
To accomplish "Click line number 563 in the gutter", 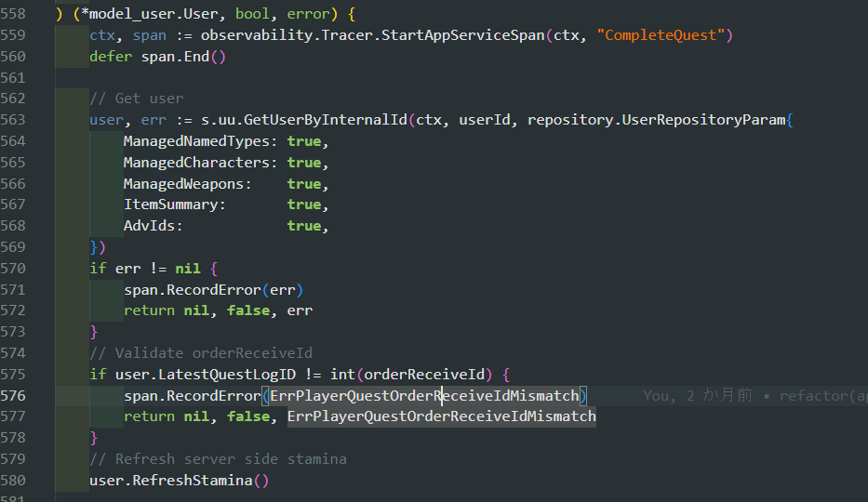I will click(x=13, y=120).
